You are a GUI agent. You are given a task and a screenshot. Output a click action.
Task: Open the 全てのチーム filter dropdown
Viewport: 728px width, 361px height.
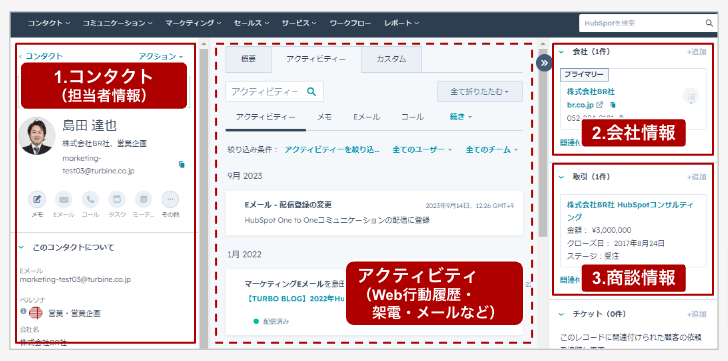pyautogui.click(x=492, y=149)
